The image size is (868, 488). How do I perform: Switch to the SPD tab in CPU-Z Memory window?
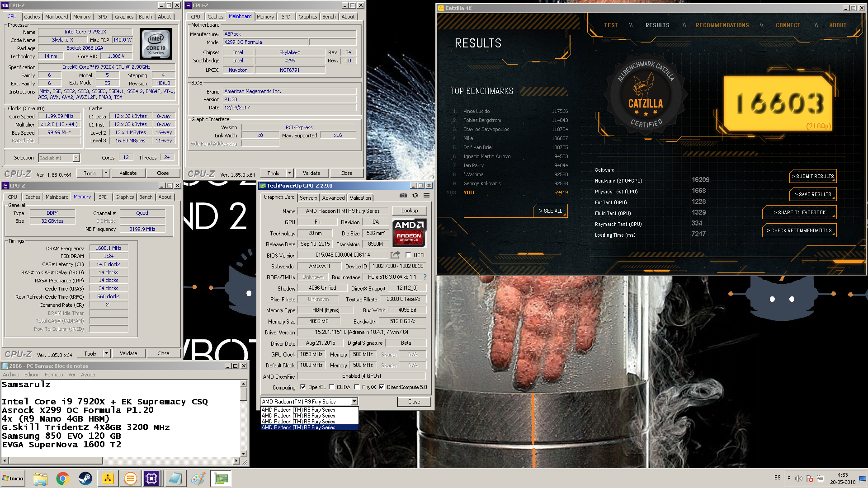point(103,197)
